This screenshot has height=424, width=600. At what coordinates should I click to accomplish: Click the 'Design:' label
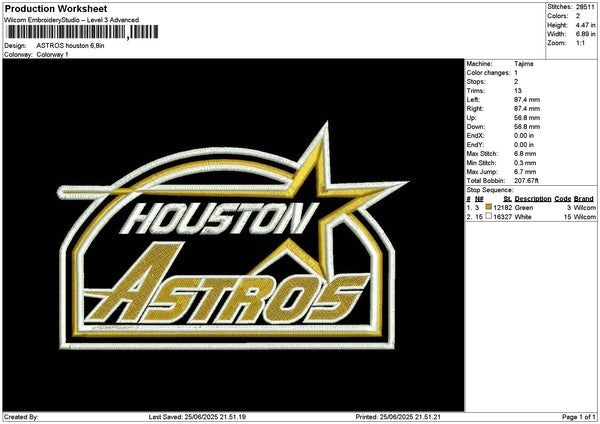pyautogui.click(x=15, y=46)
